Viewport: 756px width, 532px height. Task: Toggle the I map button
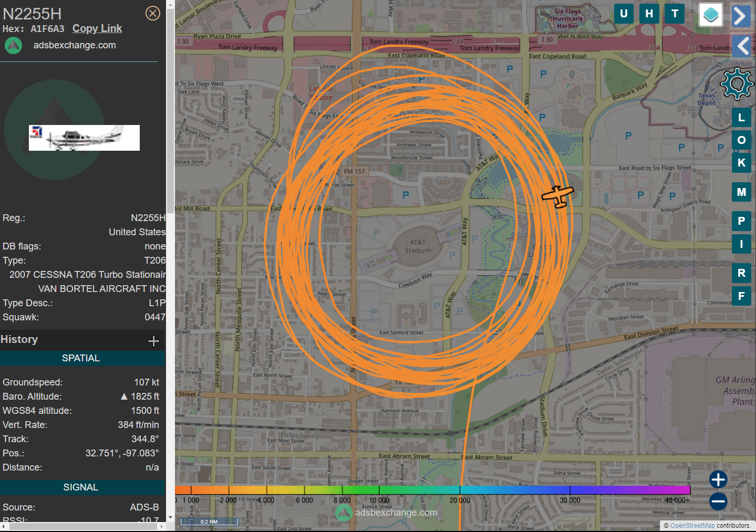tap(741, 244)
